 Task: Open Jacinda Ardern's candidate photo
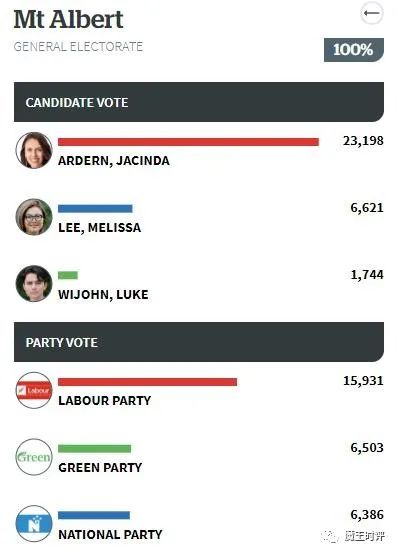[x=34, y=150]
